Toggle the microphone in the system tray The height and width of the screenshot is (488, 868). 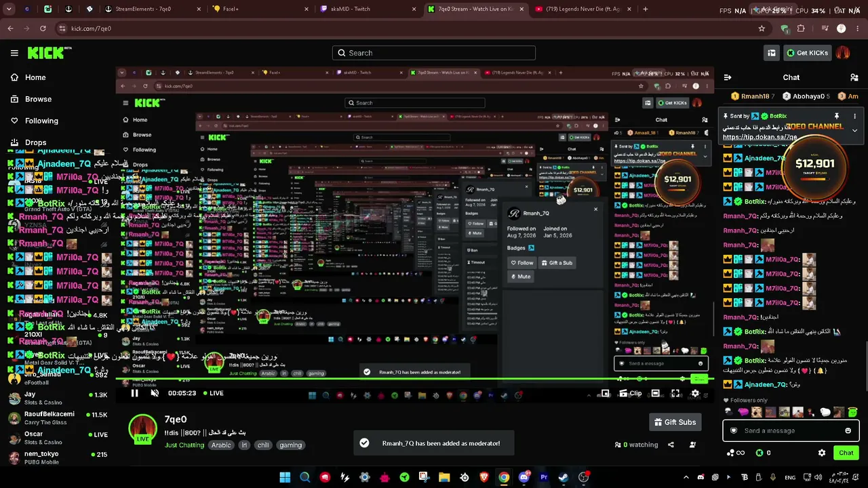coord(772,477)
